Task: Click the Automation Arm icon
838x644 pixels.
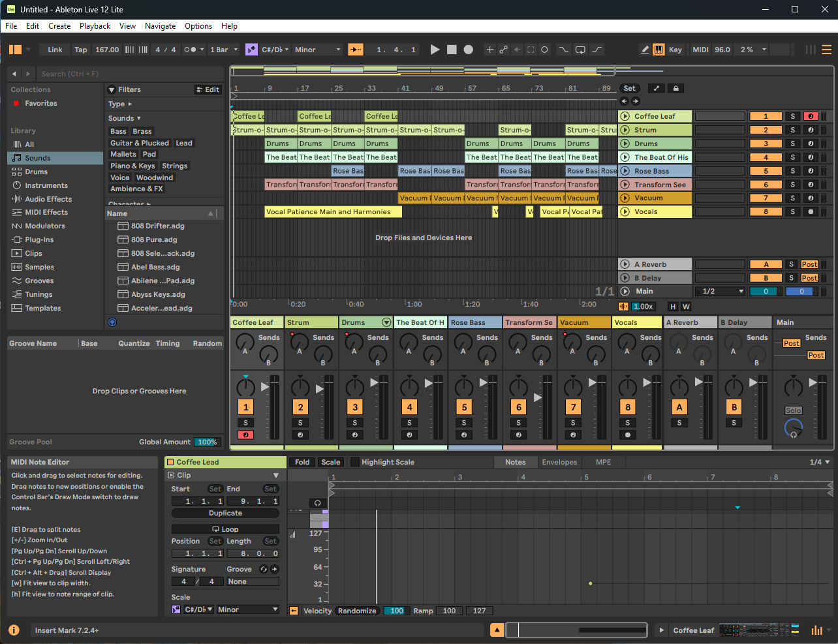Action: click(503, 50)
